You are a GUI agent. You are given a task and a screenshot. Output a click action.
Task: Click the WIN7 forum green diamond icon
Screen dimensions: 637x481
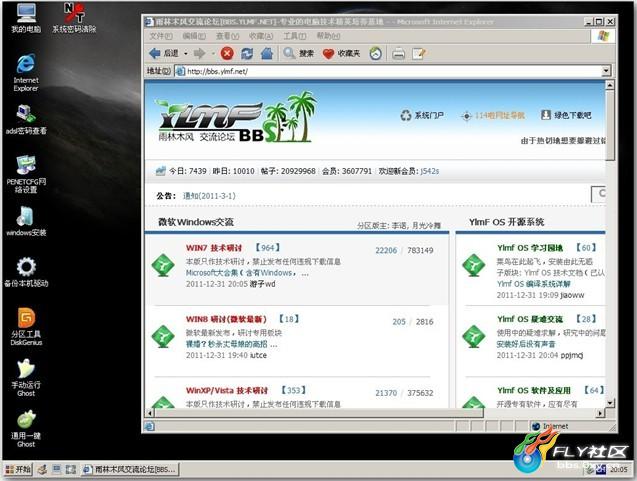tap(163, 265)
